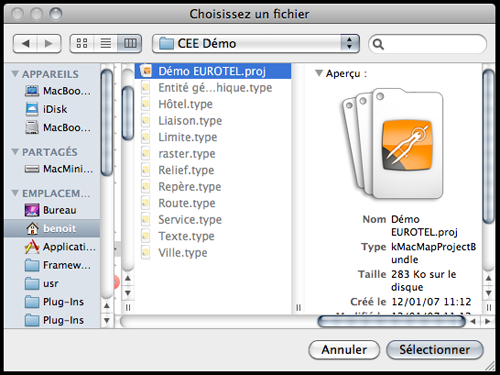Click the horizontal scrollbar thumb

(391, 321)
